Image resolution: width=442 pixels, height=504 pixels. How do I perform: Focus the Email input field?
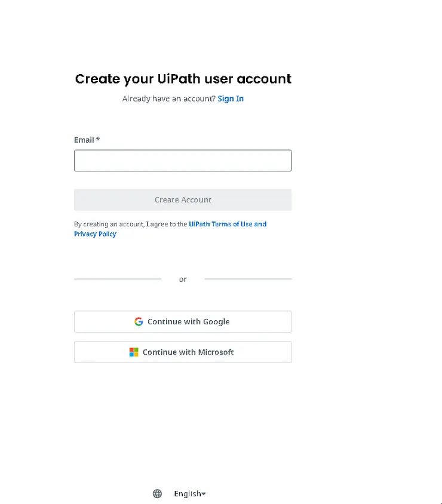pos(183,161)
